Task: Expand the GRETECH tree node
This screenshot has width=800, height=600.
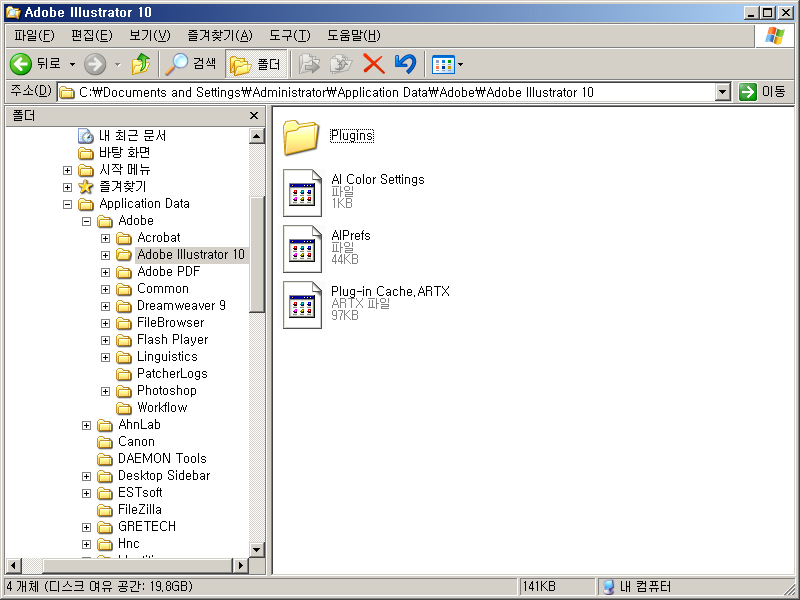Action: (86, 527)
